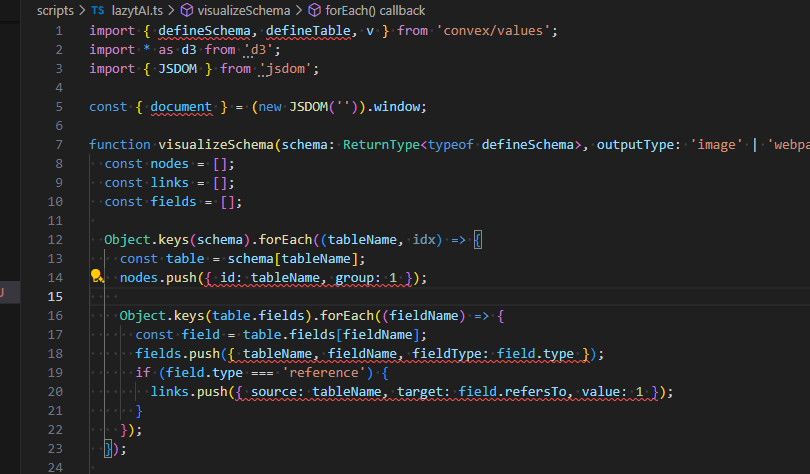Image resolution: width=810 pixels, height=474 pixels.
Task: Click the underlined document variable on line 5
Action: pyautogui.click(x=181, y=106)
